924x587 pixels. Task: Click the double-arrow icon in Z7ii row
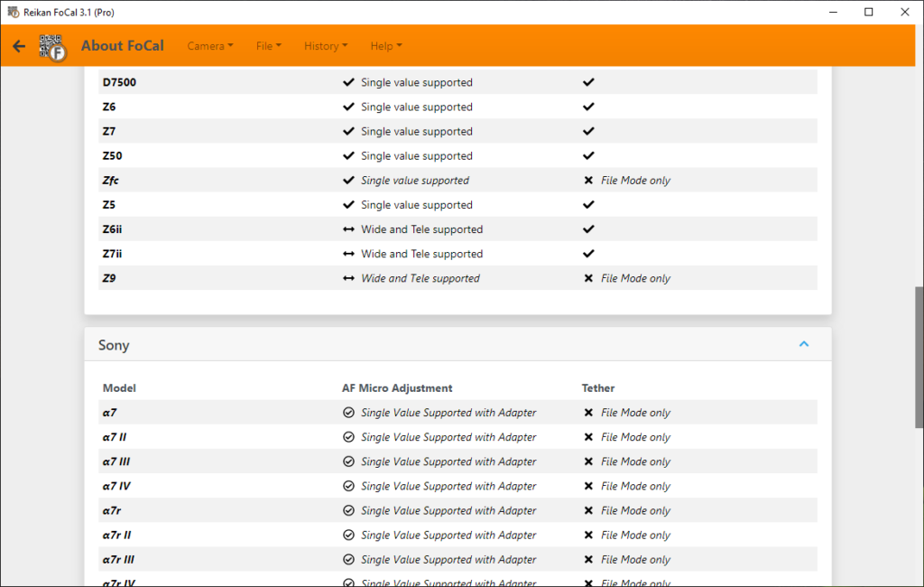pyautogui.click(x=348, y=254)
